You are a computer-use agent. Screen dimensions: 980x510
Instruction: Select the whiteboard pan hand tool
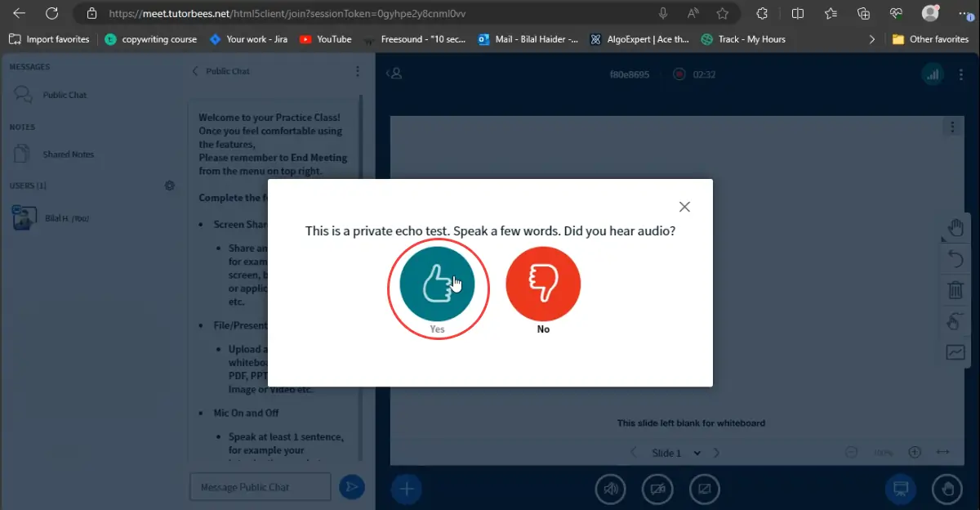pyautogui.click(x=955, y=228)
